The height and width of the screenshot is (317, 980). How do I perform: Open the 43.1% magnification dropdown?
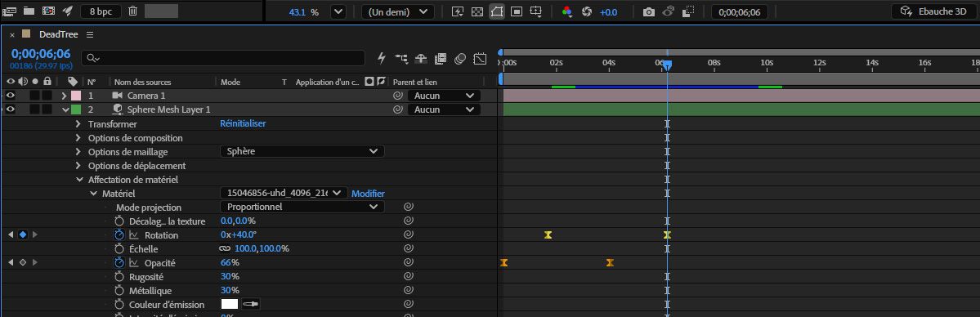tap(338, 12)
